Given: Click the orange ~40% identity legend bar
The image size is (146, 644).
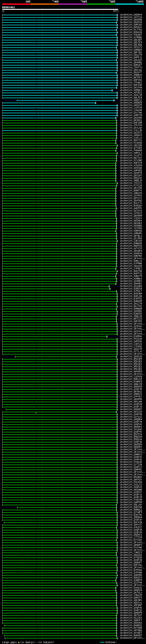Looking at the screenshot, I should (45, 4).
